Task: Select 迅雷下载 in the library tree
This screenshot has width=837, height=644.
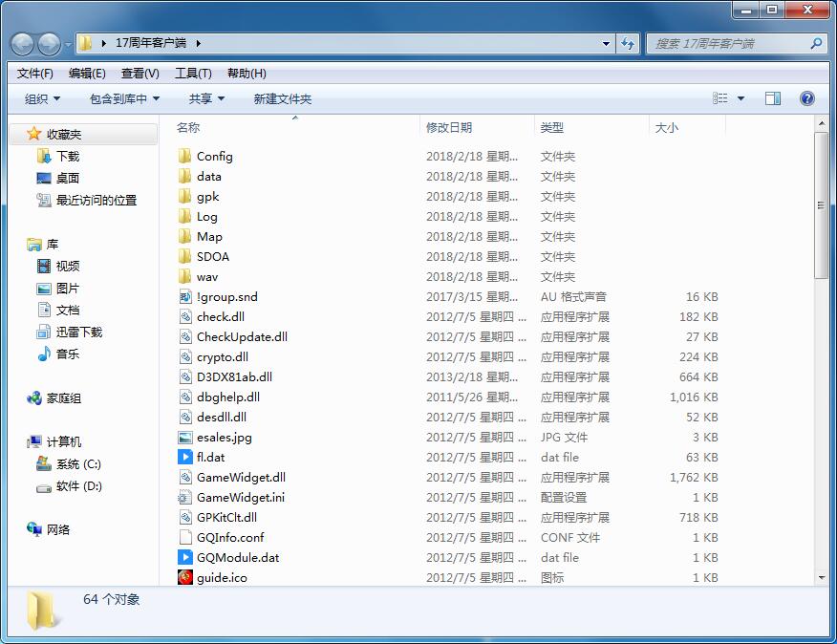Action: coord(78,332)
